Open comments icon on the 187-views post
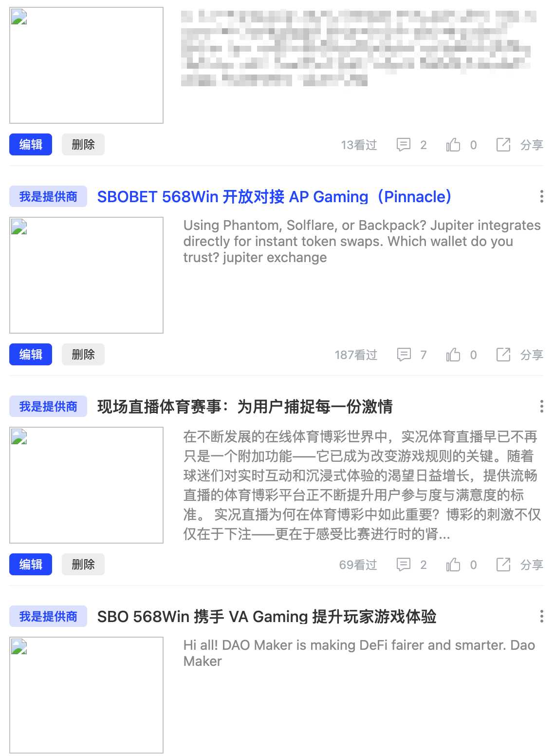The width and height of the screenshot is (554, 756). pyautogui.click(x=404, y=355)
